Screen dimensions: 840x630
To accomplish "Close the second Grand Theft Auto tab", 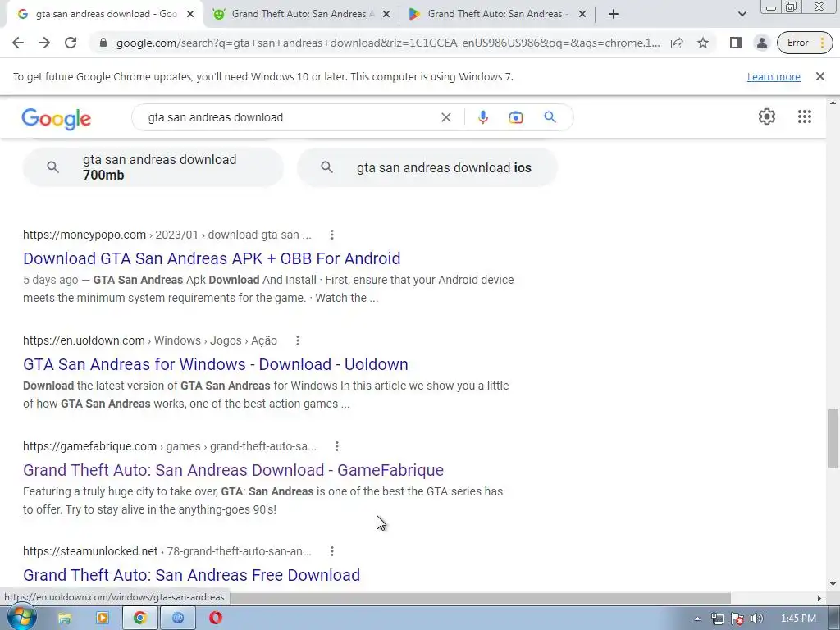I will point(386,15).
